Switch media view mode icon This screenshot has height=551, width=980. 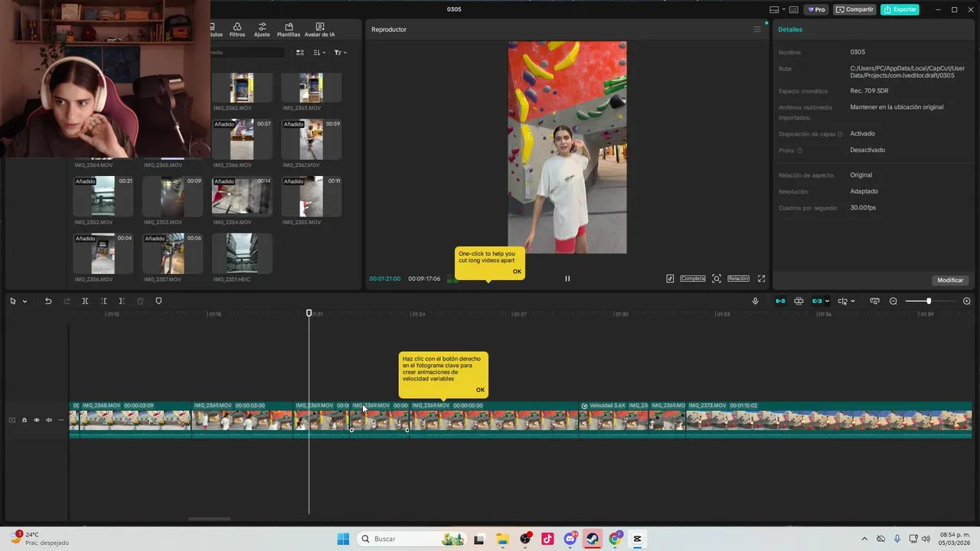tap(300, 52)
